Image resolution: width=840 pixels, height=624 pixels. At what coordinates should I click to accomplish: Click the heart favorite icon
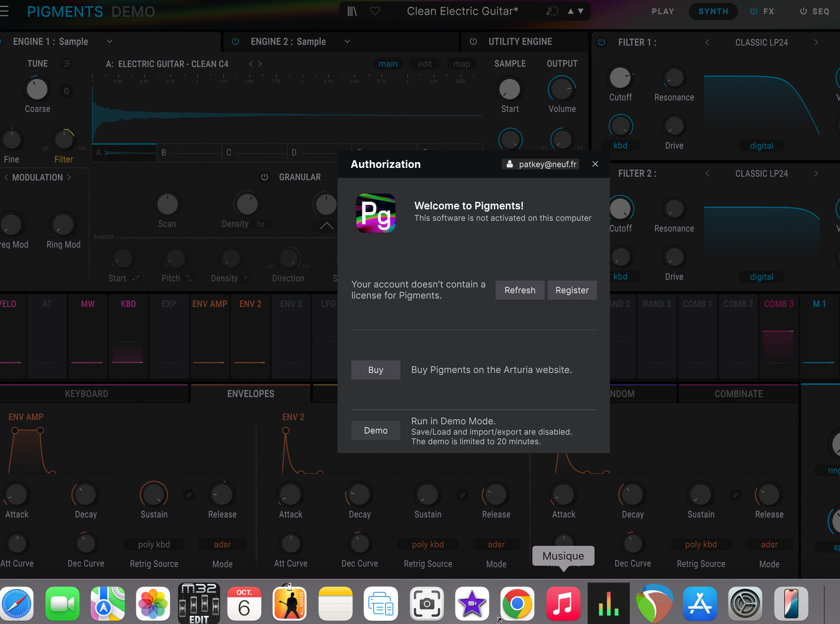pos(375,11)
